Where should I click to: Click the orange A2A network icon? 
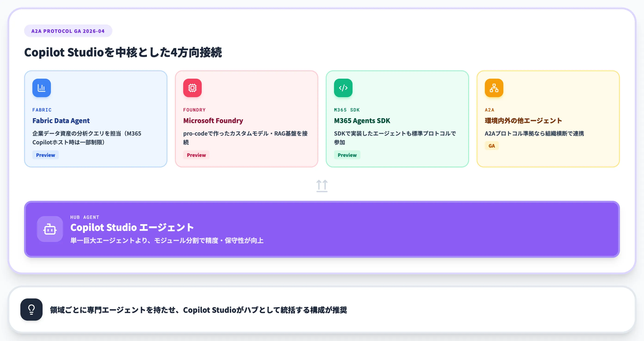[494, 88]
